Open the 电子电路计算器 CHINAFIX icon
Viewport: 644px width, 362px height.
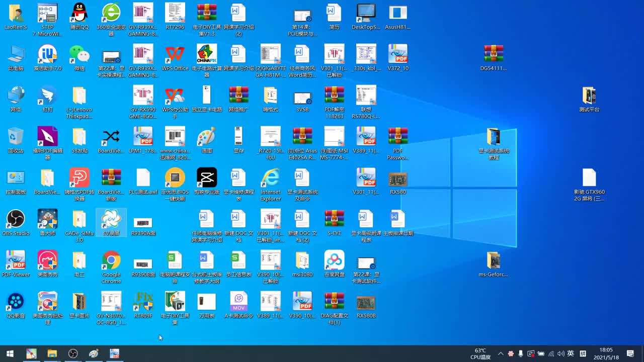pos(207,61)
